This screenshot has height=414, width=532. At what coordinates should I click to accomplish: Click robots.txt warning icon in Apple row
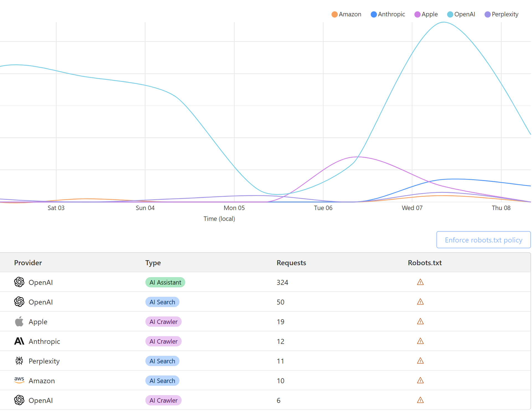(420, 321)
